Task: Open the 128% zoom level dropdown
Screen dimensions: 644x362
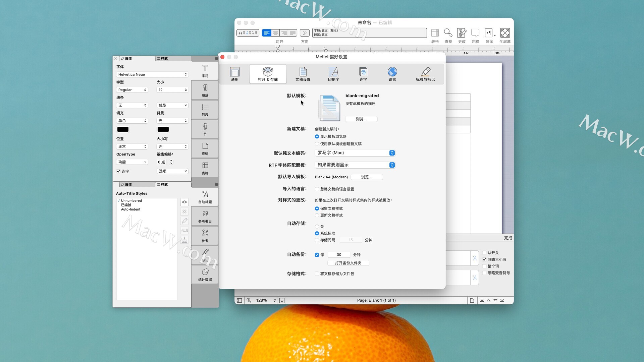Action: point(266,300)
